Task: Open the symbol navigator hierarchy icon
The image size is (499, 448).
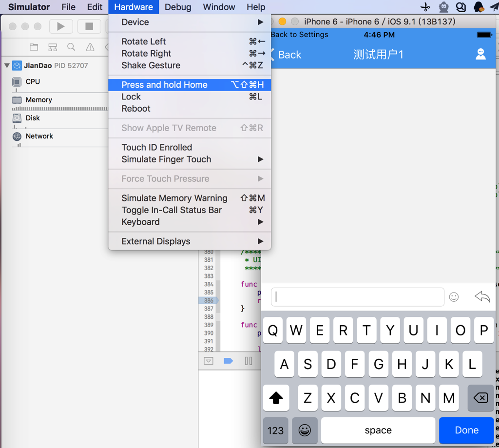Action: tap(53, 47)
